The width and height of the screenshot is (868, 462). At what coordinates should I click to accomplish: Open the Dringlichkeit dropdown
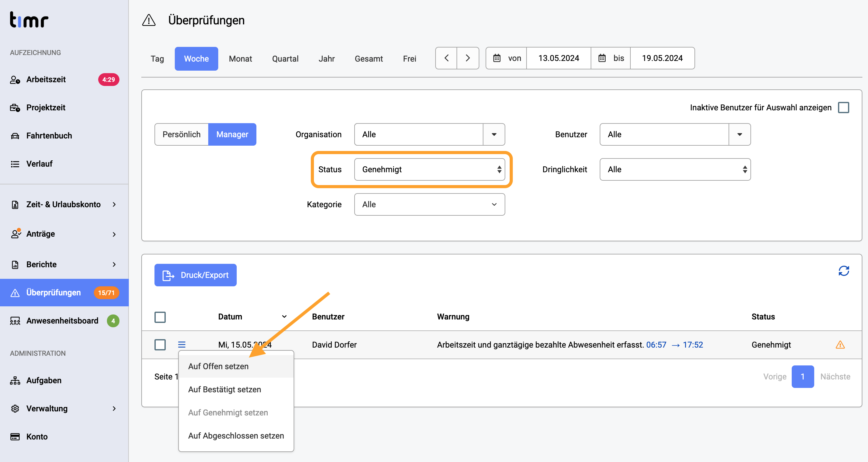675,169
